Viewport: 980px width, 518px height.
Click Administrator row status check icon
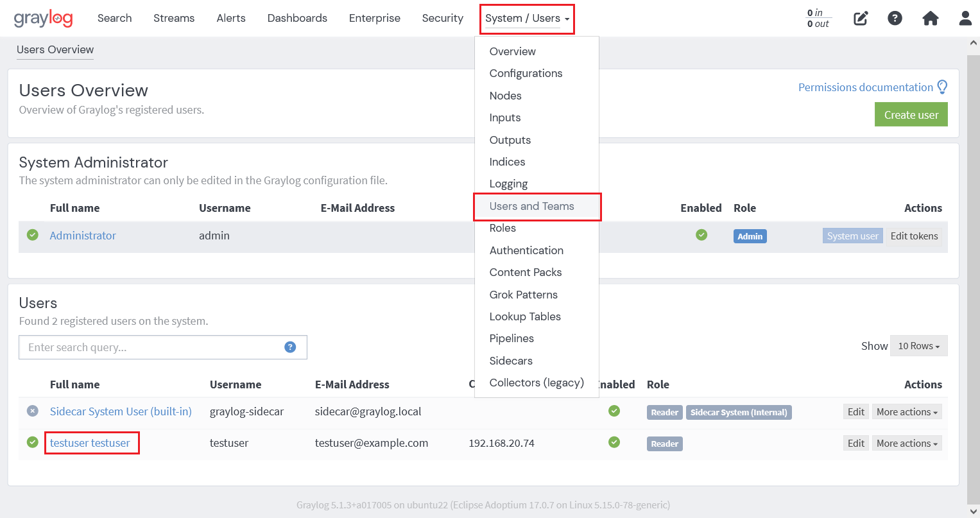tap(33, 235)
